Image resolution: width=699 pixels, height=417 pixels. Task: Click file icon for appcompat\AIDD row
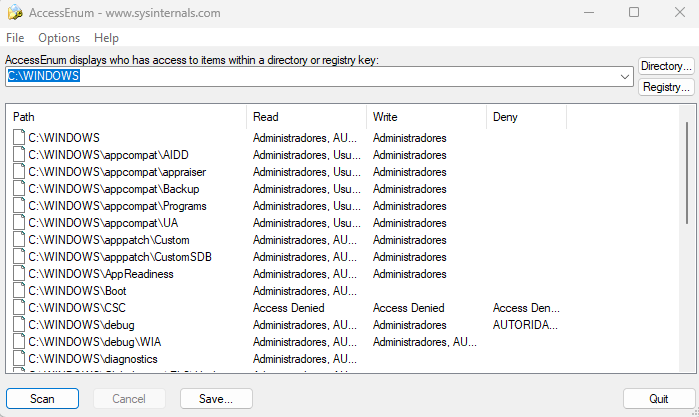19,154
